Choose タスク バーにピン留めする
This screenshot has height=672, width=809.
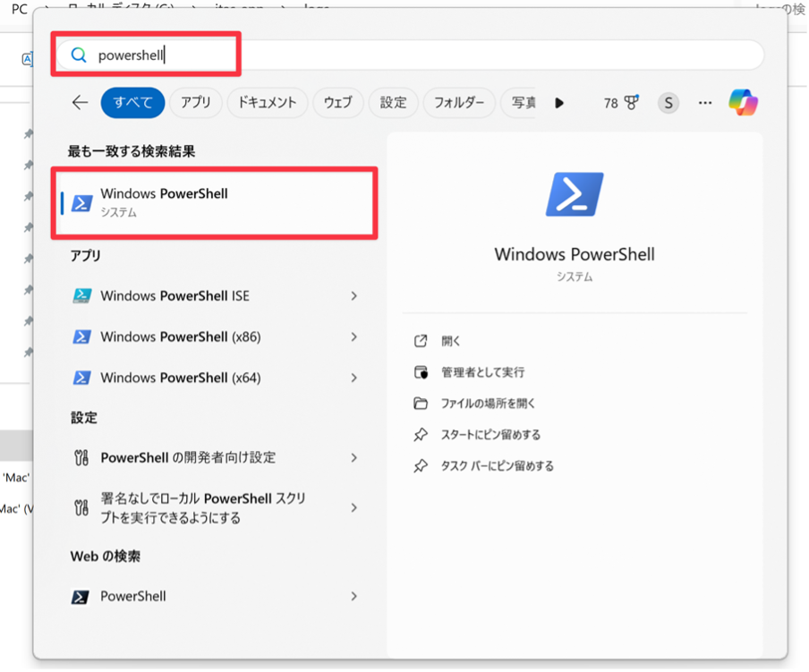[497, 466]
